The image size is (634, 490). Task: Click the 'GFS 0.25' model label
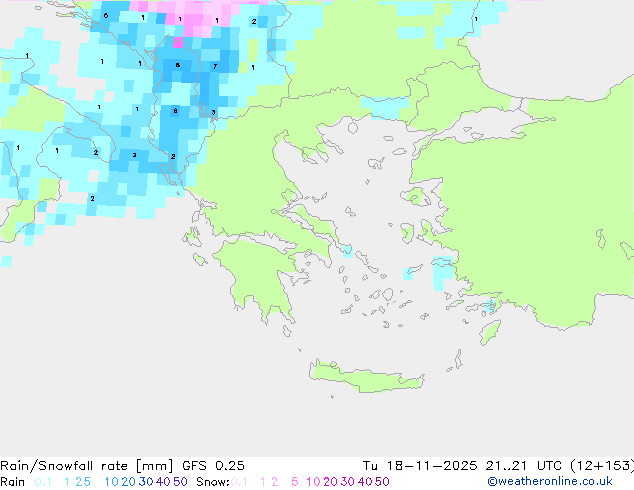pos(213,466)
